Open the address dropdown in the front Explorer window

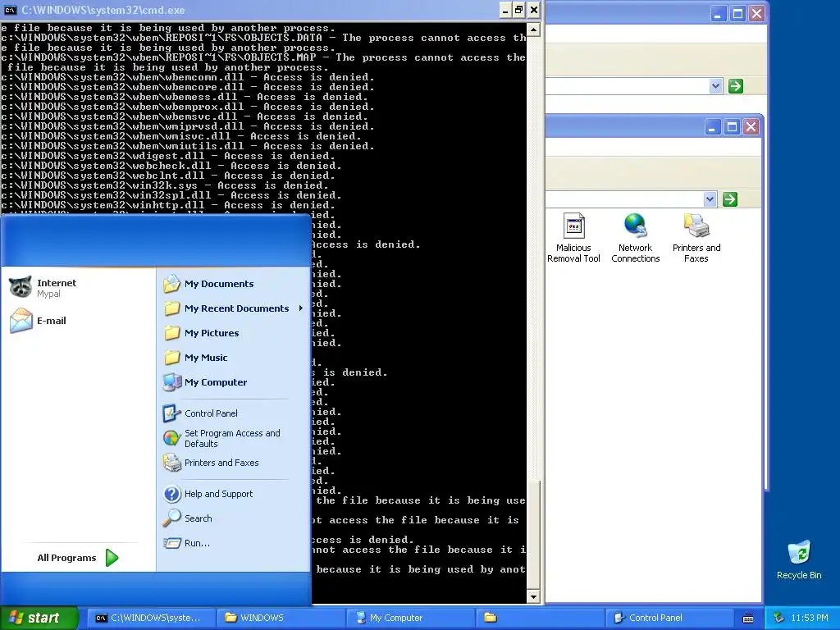(x=710, y=200)
